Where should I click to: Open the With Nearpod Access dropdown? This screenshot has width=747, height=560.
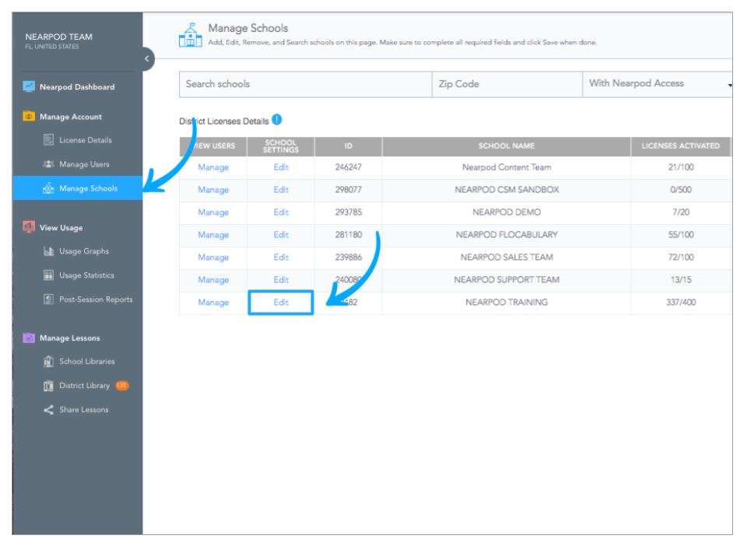tap(658, 84)
